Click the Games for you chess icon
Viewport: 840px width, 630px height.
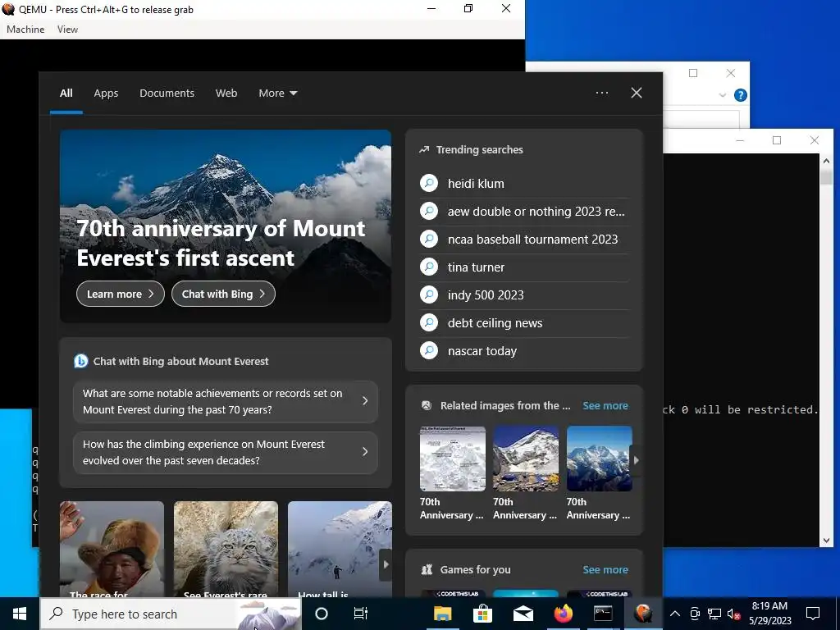427,569
